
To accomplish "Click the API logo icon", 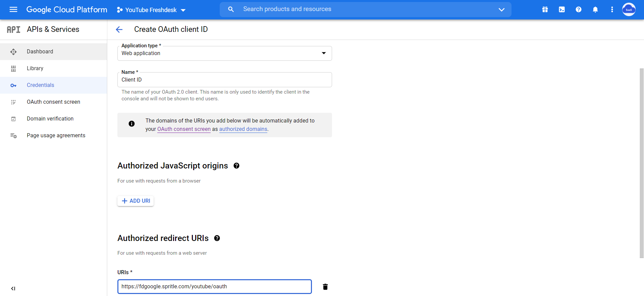I will pyautogui.click(x=13, y=30).
